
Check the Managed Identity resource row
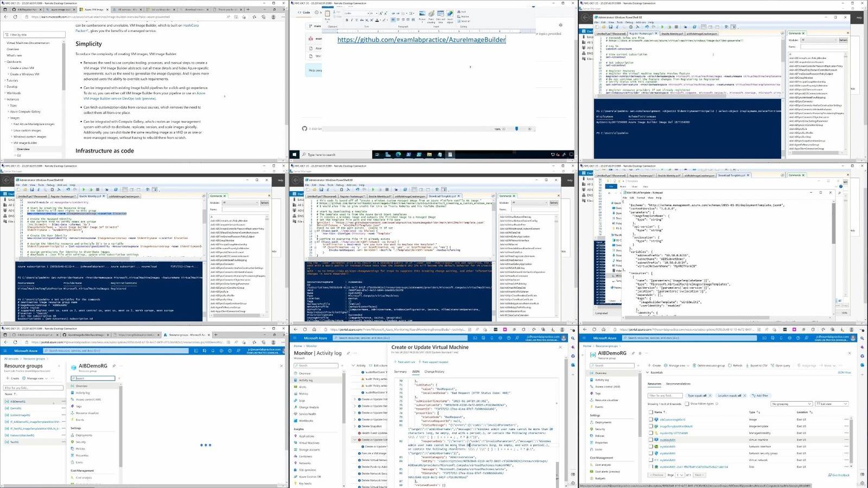(650, 433)
